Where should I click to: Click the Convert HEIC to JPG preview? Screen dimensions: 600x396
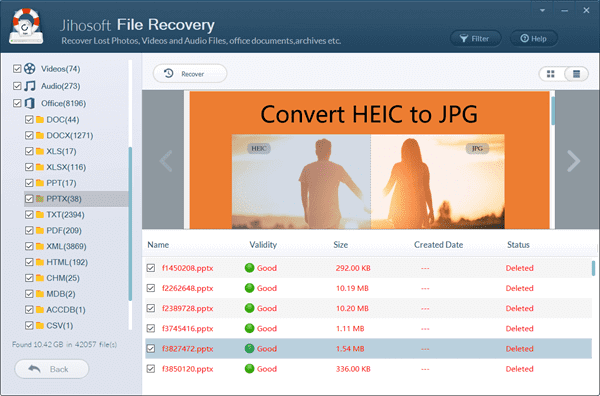click(x=369, y=160)
